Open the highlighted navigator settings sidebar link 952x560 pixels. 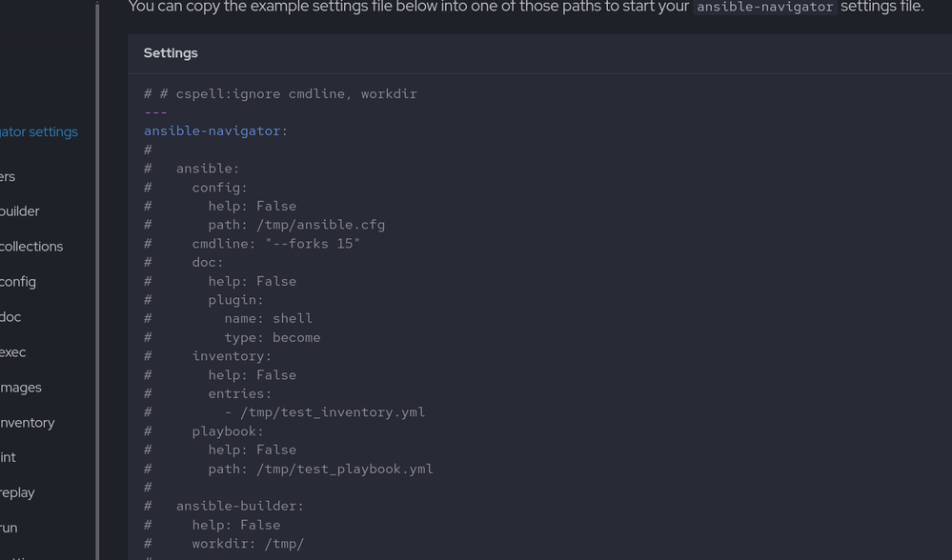[39, 132]
